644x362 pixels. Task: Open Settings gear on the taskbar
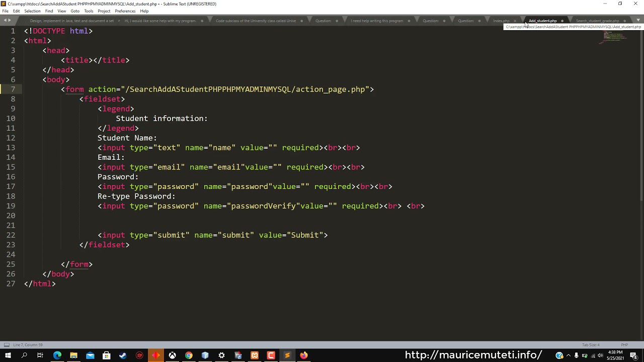point(221,355)
